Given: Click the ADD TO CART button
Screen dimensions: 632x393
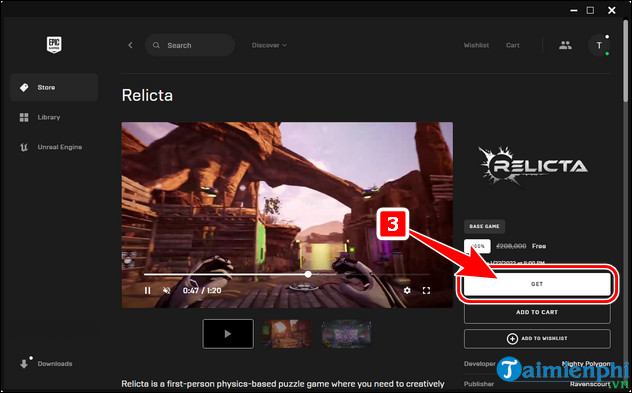Looking at the screenshot, I should 537,312.
